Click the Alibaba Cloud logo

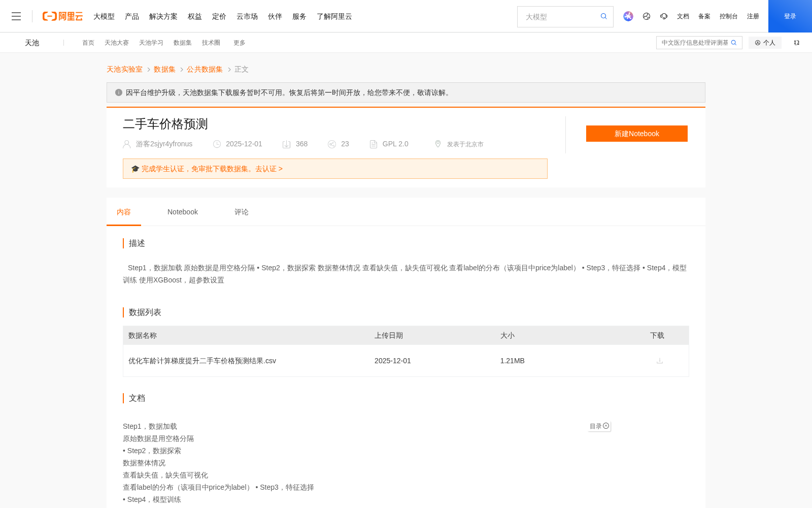[x=62, y=16]
